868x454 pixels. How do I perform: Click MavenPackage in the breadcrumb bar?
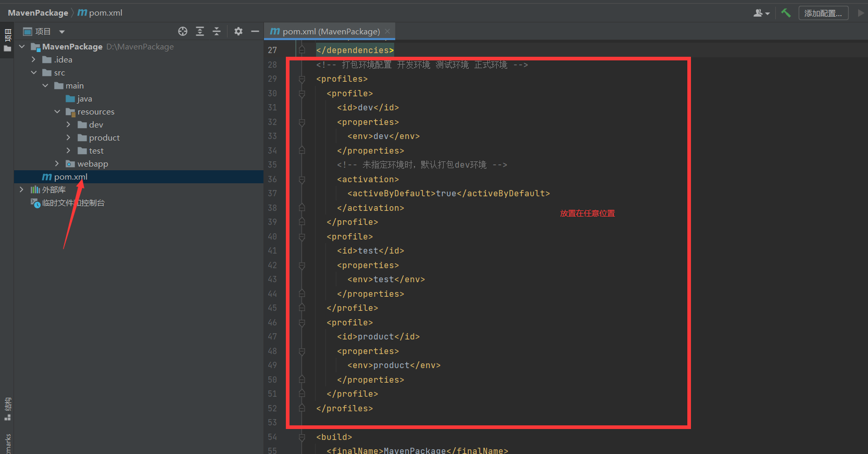pos(38,12)
